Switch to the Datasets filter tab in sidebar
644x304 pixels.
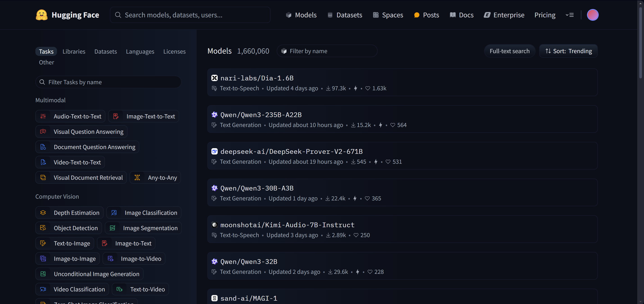click(105, 52)
